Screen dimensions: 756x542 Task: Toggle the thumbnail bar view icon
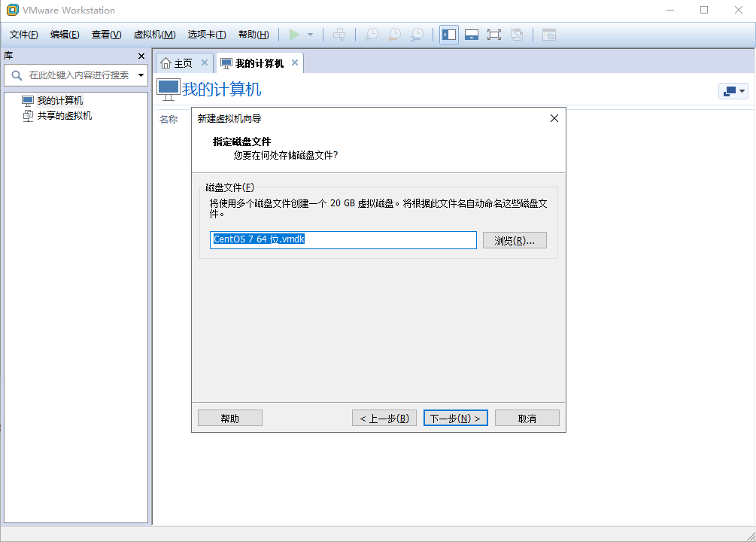pyautogui.click(x=472, y=35)
